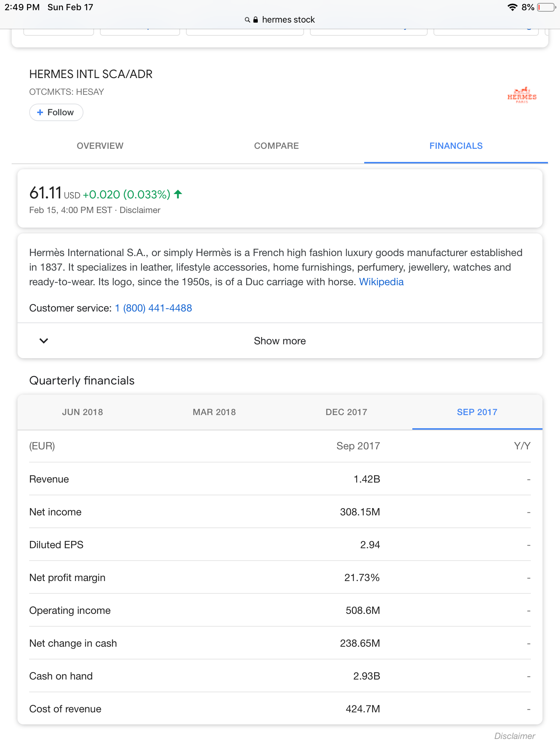Switch to the Overview tab
The height and width of the screenshot is (747, 560).
[x=100, y=146]
